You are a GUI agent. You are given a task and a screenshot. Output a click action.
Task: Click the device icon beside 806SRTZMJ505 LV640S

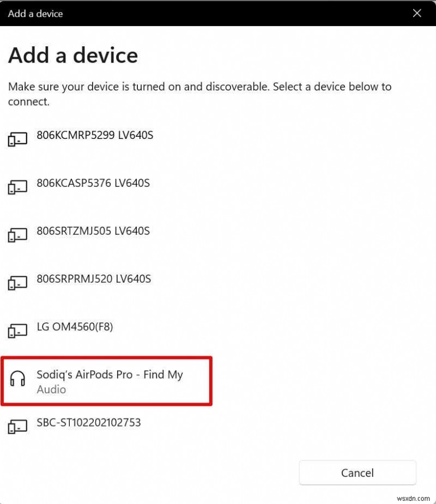tap(18, 235)
